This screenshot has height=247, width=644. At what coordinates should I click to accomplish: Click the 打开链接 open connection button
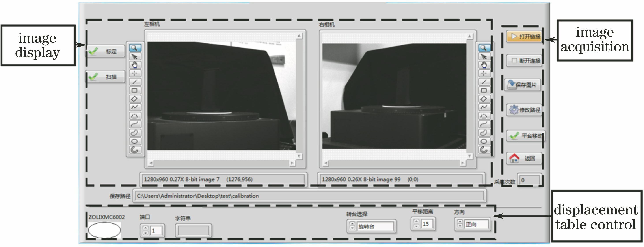[x=524, y=37]
